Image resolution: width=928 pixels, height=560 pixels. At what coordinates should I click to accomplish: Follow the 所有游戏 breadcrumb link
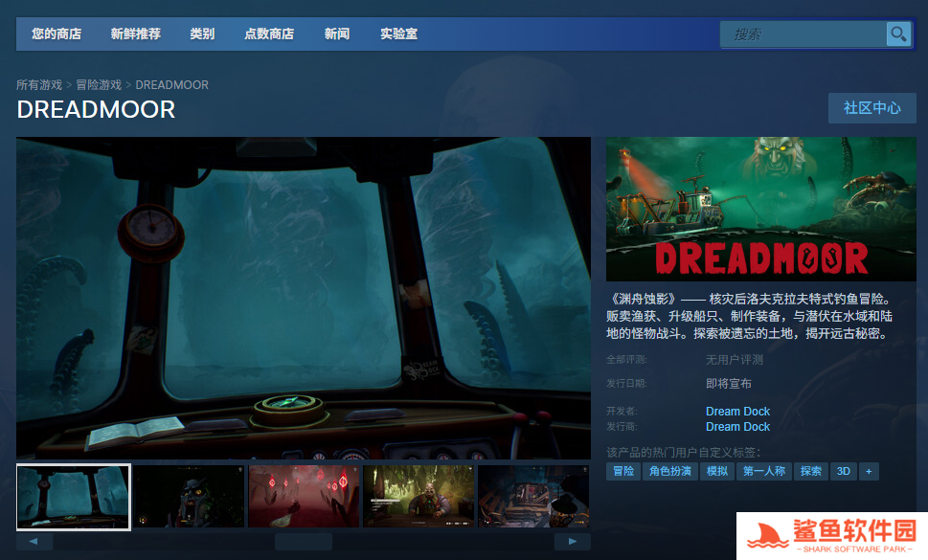click(39, 85)
